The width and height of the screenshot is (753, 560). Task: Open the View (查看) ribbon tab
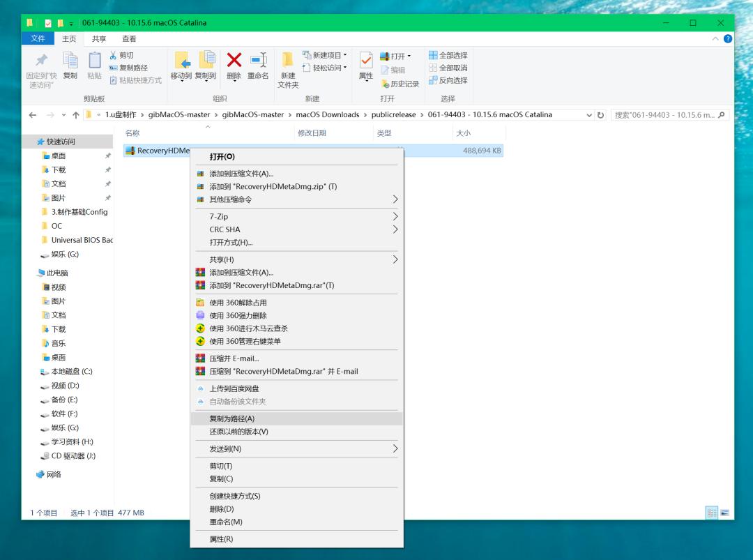pyautogui.click(x=129, y=39)
